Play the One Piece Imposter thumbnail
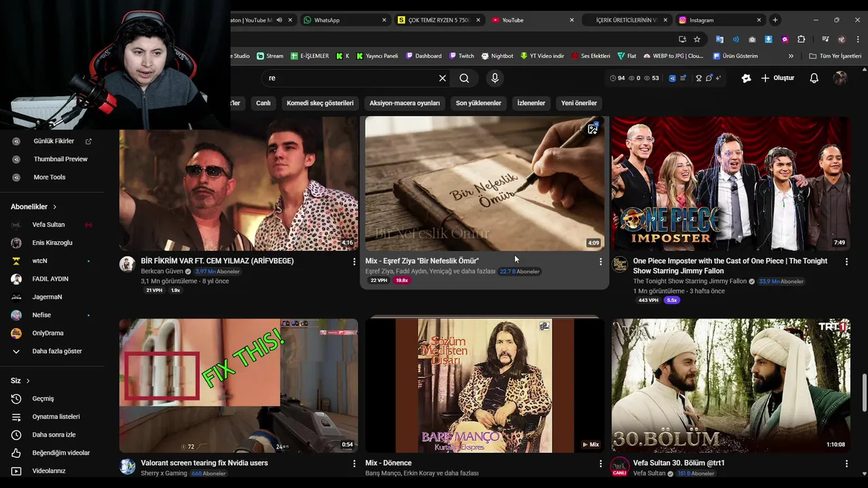The width and height of the screenshot is (868, 488). pyautogui.click(x=731, y=184)
